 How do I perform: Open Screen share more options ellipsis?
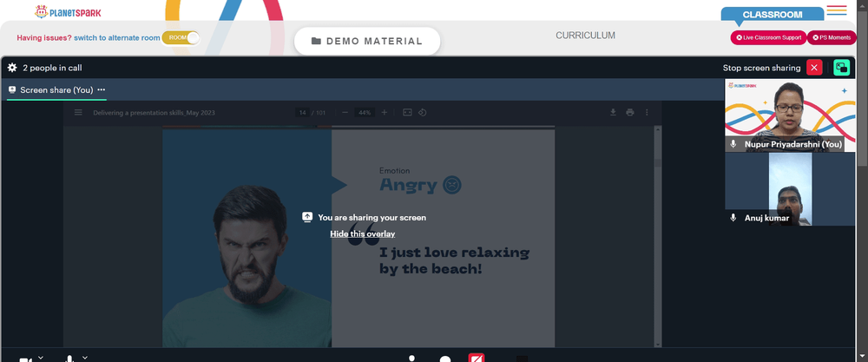(x=102, y=89)
